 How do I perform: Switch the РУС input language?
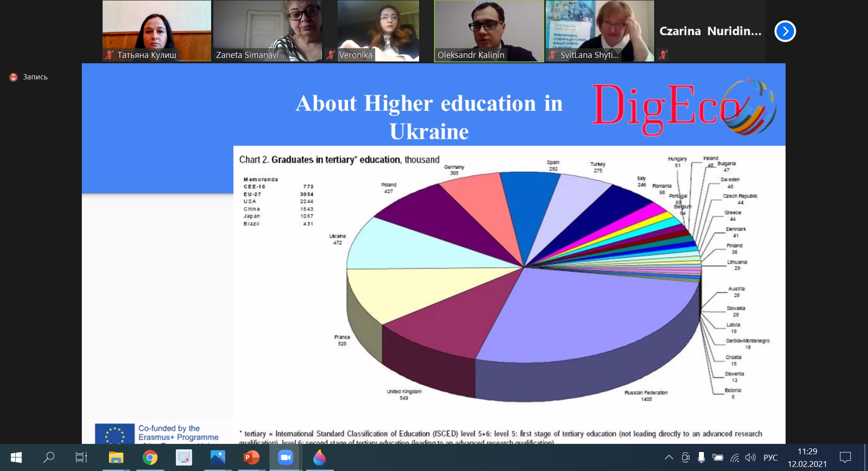(770, 457)
